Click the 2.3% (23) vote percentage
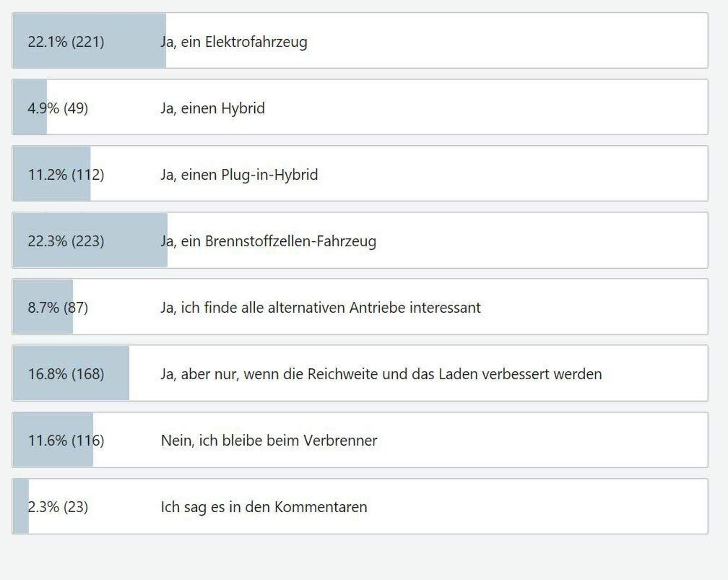 click(x=58, y=507)
